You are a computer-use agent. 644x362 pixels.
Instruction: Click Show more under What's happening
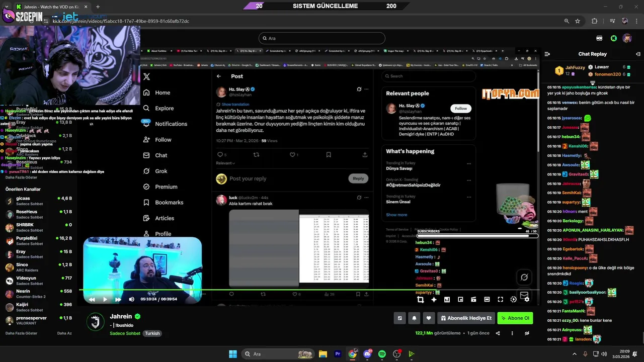(396, 215)
